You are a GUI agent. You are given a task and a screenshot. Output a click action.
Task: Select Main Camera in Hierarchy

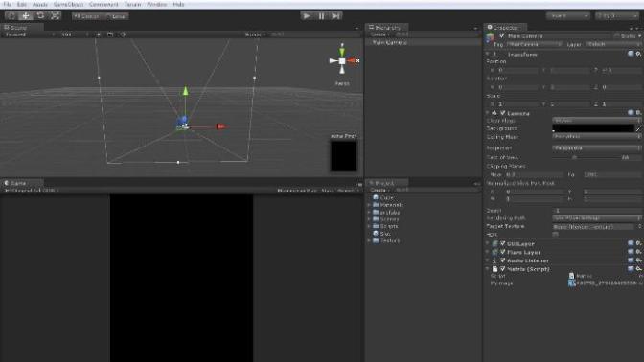pos(423,42)
